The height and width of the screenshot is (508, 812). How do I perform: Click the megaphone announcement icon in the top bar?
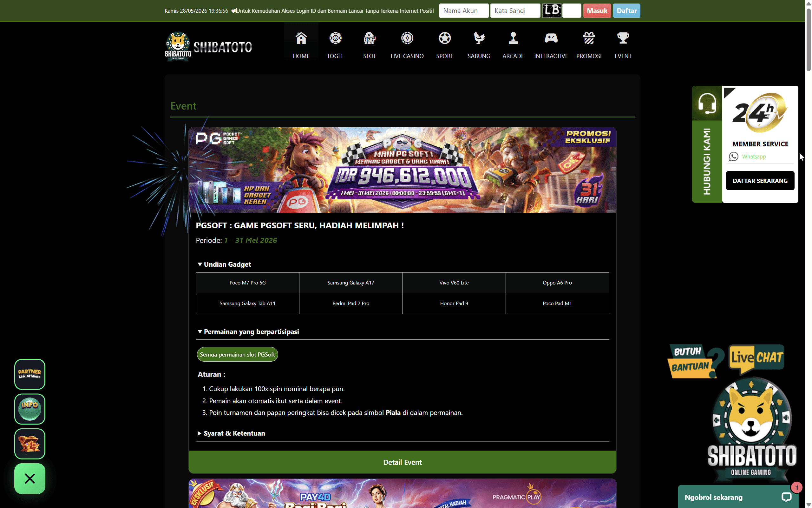point(234,11)
